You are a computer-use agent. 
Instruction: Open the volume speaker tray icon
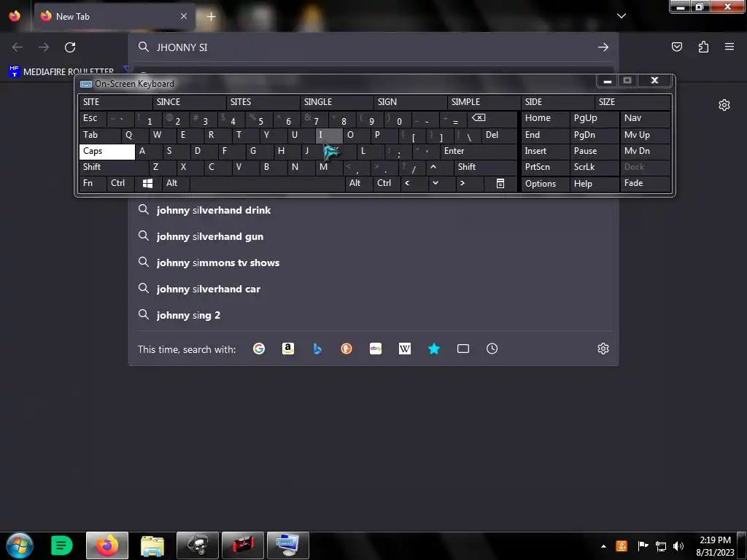click(x=678, y=545)
